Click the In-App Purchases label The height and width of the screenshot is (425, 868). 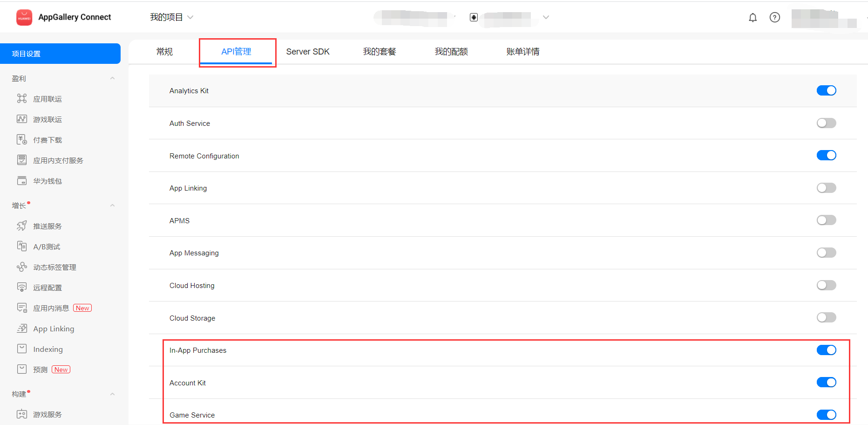(198, 350)
